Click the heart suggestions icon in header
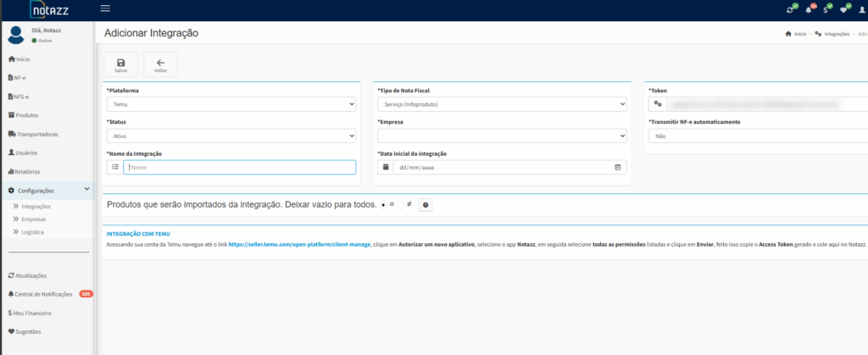Screen dimensions: 868x355 pyautogui.click(x=843, y=10)
